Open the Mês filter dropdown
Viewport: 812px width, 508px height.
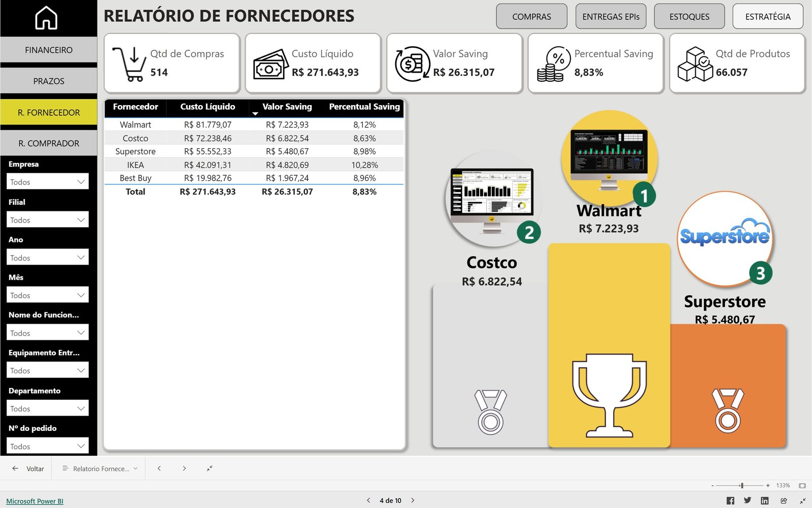pyautogui.click(x=48, y=295)
